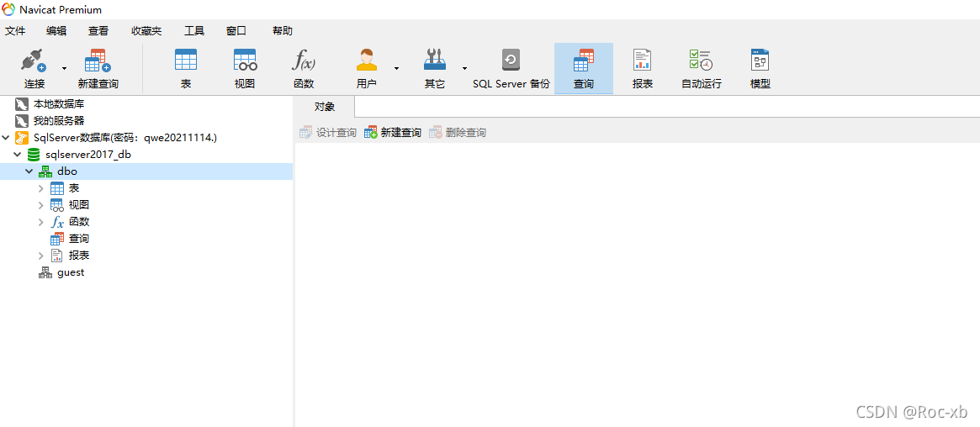The width and height of the screenshot is (980, 427).
Task: Open the 帮助 menu
Action: [x=283, y=30]
